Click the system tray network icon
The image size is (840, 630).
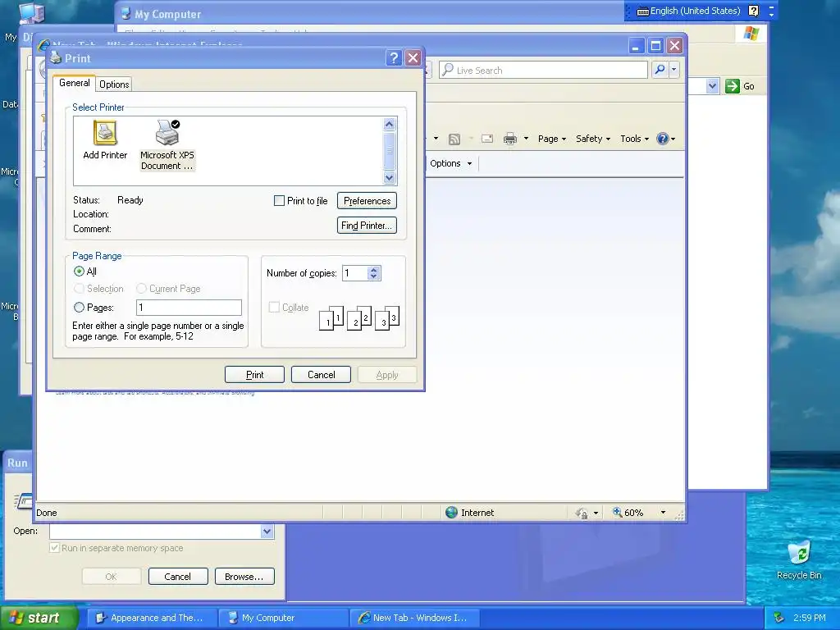779,618
